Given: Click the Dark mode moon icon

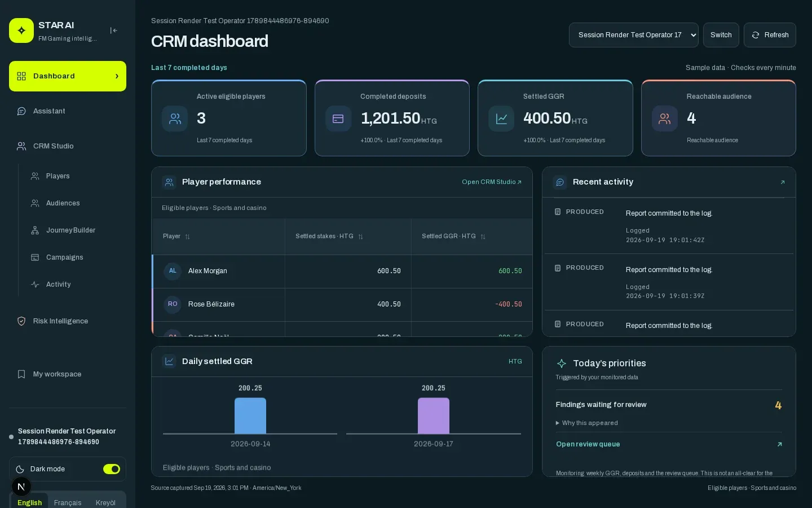Looking at the screenshot, I should click(20, 469).
